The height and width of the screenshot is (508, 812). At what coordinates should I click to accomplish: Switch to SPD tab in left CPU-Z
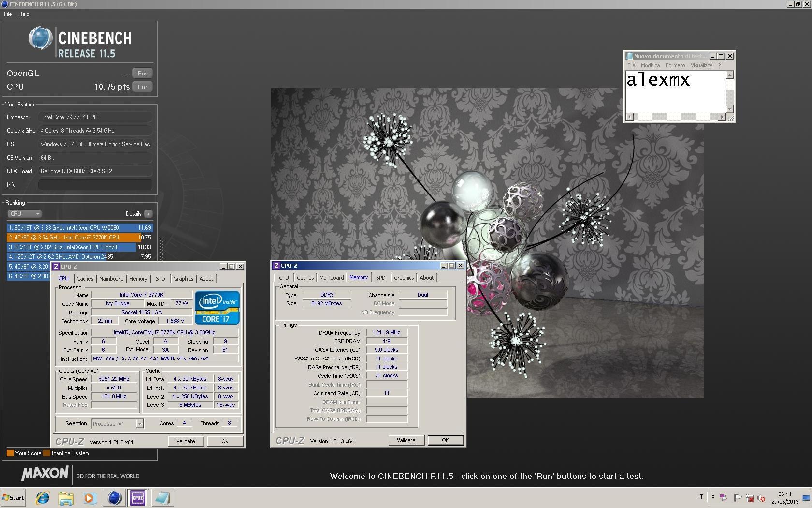click(160, 279)
